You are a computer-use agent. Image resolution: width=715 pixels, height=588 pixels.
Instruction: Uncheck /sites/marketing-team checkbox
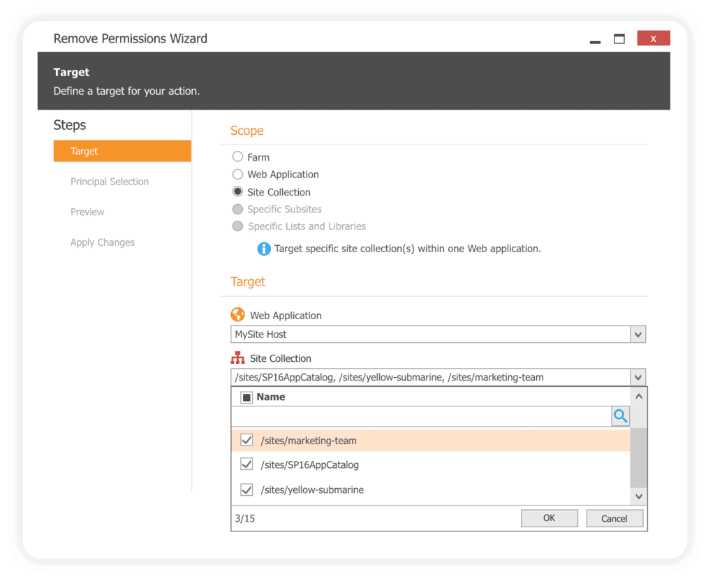pos(246,441)
